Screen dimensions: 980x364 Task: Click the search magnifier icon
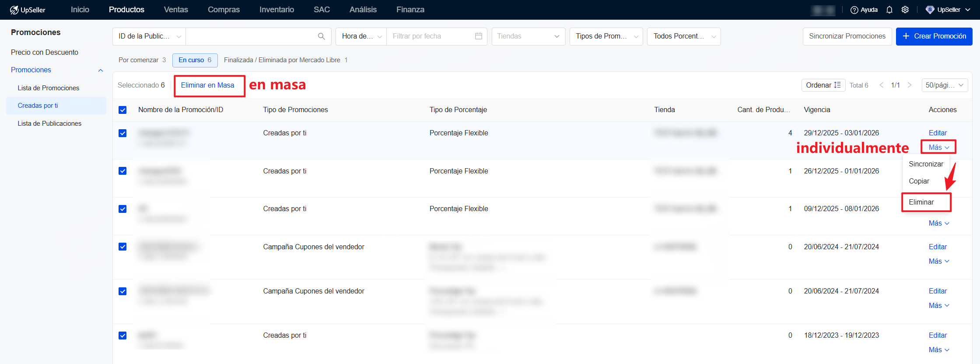pyautogui.click(x=322, y=36)
